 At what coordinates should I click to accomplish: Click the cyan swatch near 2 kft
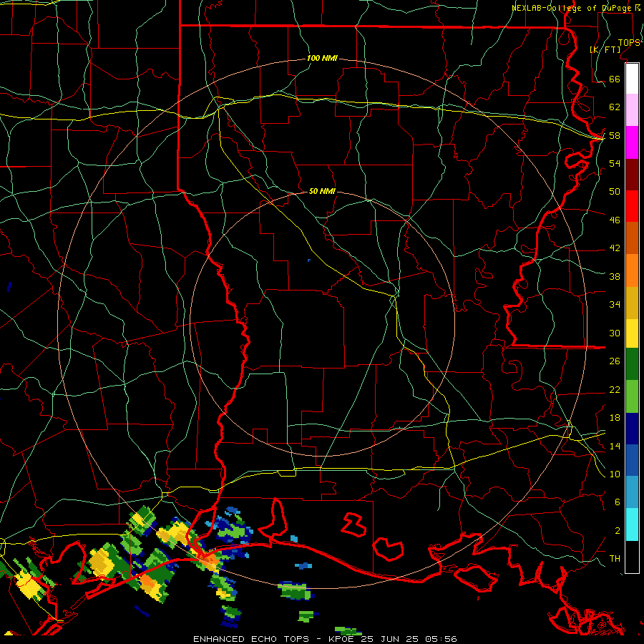tap(632, 525)
